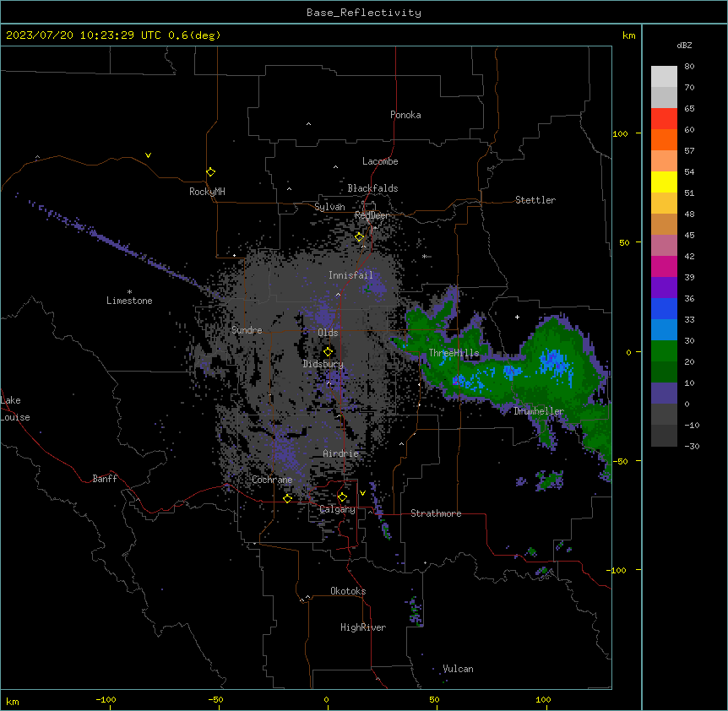The height and width of the screenshot is (711, 728).
Task: Click the 80 value on the dBZ scale
Action: (x=689, y=67)
